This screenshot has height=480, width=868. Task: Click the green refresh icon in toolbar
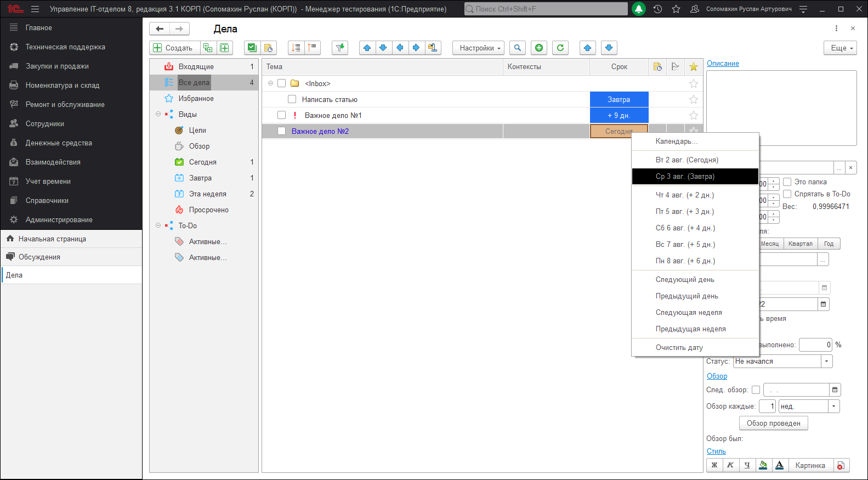pyautogui.click(x=560, y=48)
